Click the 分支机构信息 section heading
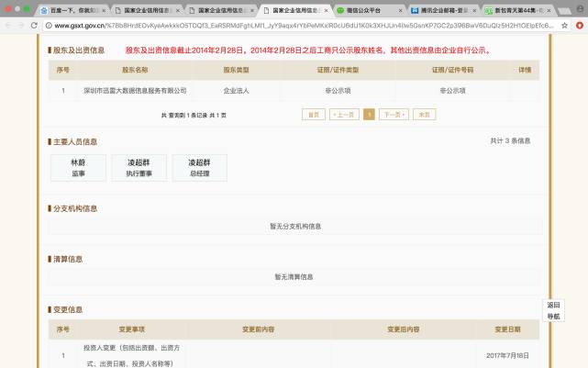This screenshot has height=368, width=588. click(x=75, y=208)
